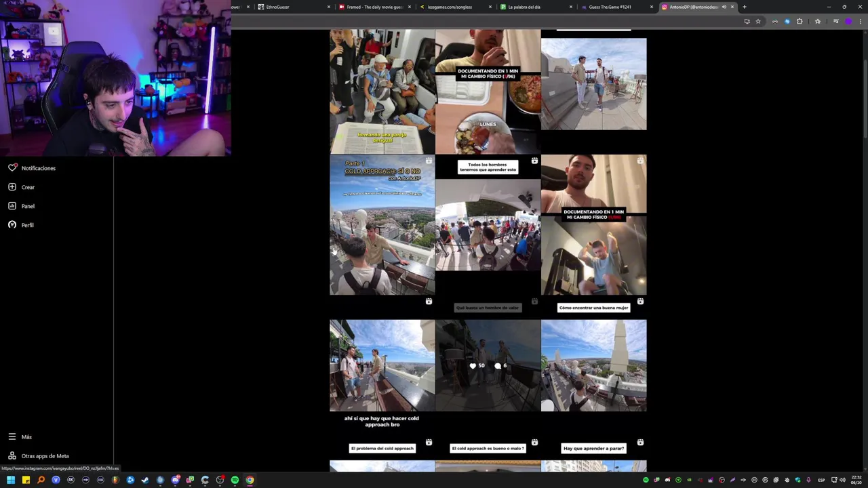Open Chrome extensions puzzle icon
The width and height of the screenshot is (868, 488).
click(800, 21)
